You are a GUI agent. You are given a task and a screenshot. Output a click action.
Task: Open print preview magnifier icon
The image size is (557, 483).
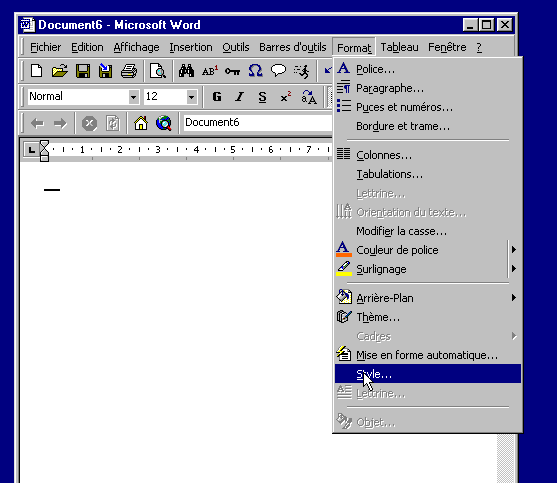pyautogui.click(x=157, y=71)
